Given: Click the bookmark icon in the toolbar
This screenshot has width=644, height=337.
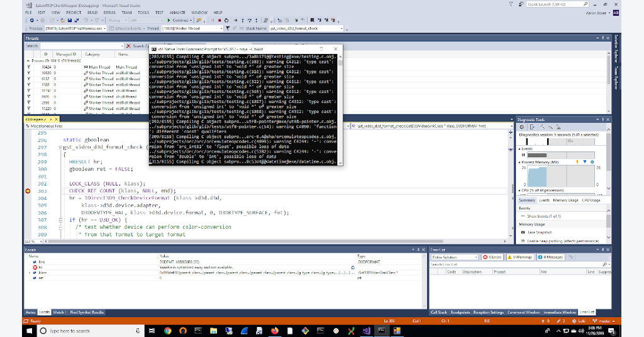Looking at the screenshot, I should [312, 20].
